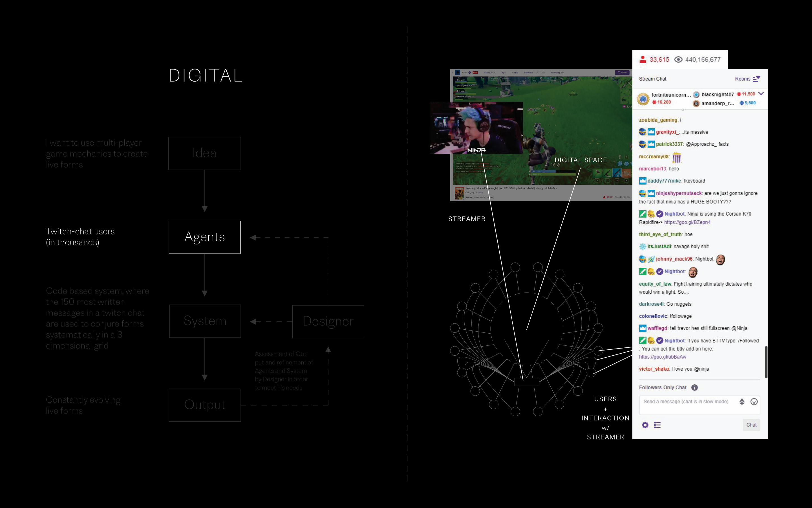Screen dimensions: 812x508
Task: Click the Bits icon in the message box
Action: [x=742, y=402]
